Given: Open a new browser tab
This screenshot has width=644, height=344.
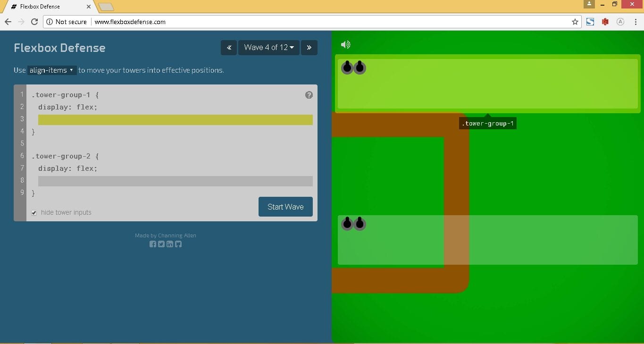Looking at the screenshot, I should (106, 7).
